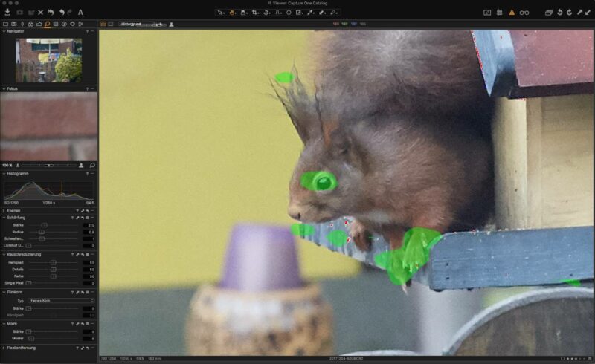
Task: Click the file name '20171204-5008.CR2'
Action: point(346,358)
